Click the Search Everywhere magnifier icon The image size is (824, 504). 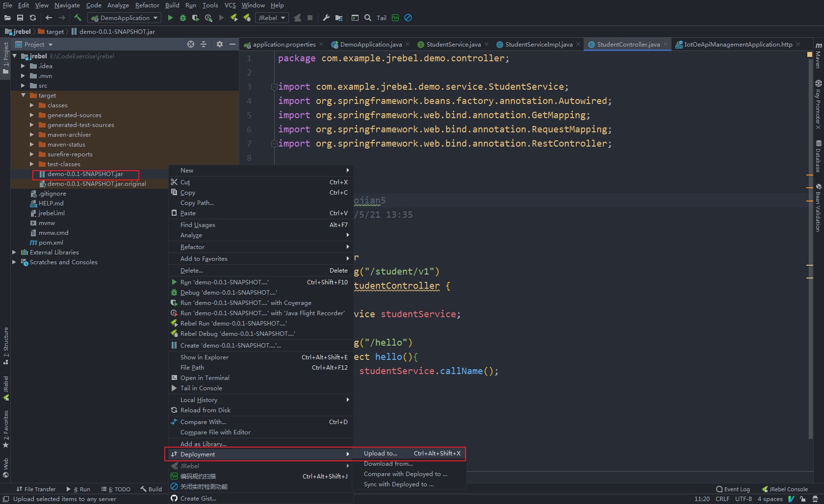(368, 18)
